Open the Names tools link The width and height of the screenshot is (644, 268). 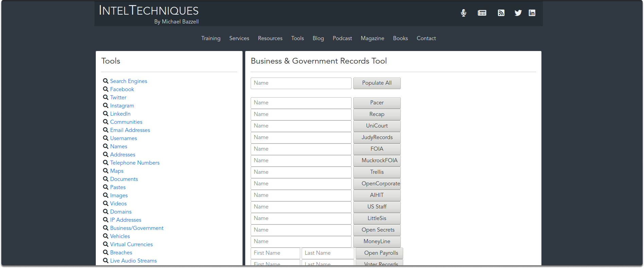tap(119, 146)
